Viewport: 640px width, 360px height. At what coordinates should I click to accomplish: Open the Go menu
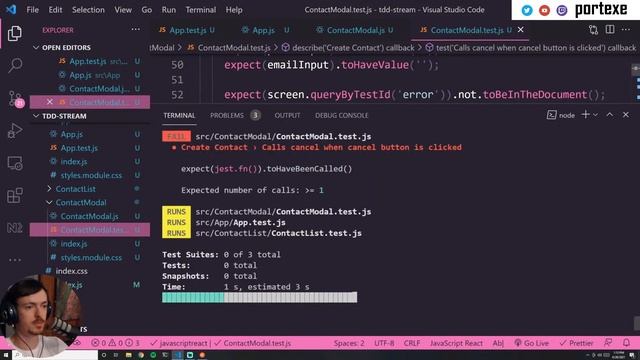(147, 10)
